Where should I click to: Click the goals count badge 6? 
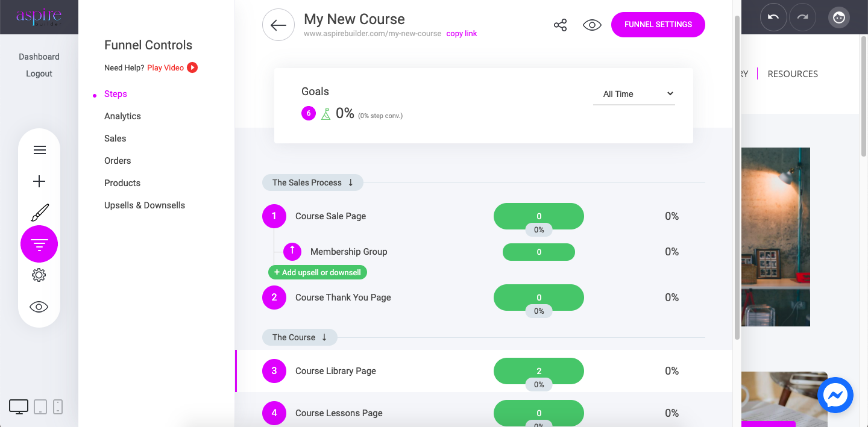point(309,113)
